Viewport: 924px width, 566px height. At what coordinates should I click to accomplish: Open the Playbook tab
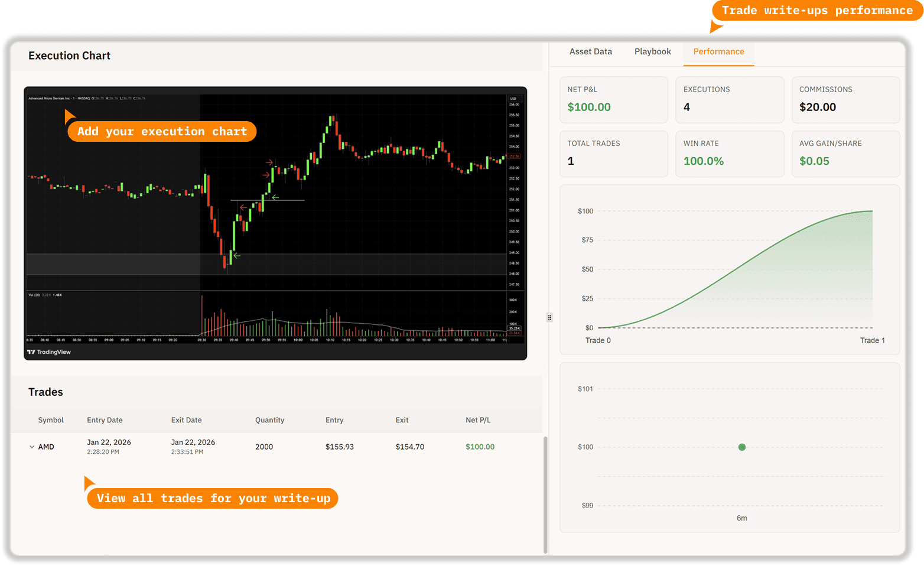click(652, 51)
